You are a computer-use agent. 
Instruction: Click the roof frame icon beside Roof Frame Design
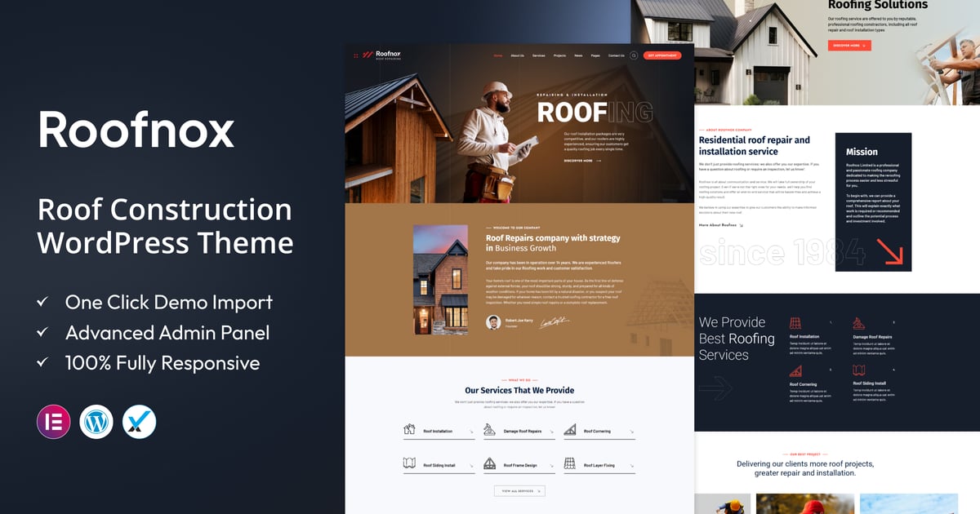pos(489,463)
